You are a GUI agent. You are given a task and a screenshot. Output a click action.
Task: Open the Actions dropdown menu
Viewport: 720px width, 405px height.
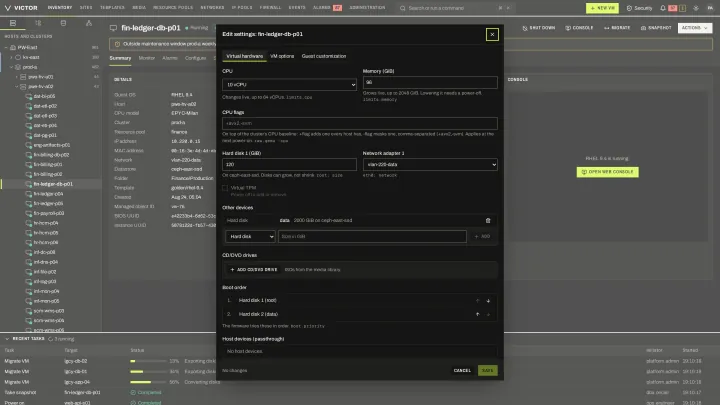(695, 28)
